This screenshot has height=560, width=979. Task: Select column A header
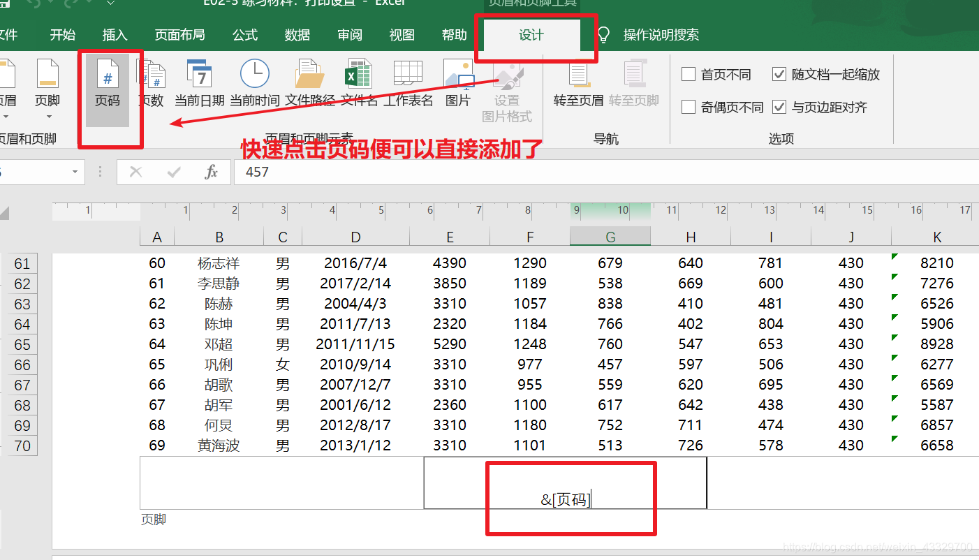157,237
